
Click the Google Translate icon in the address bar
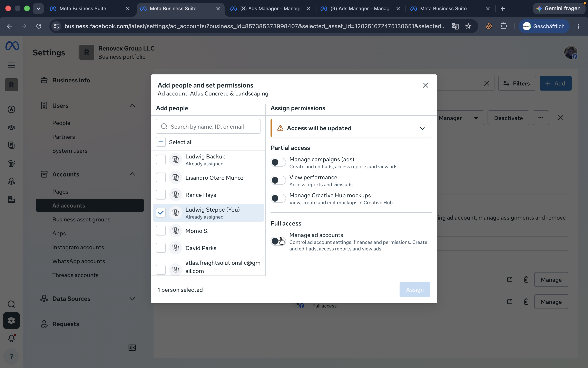pyautogui.click(x=455, y=26)
